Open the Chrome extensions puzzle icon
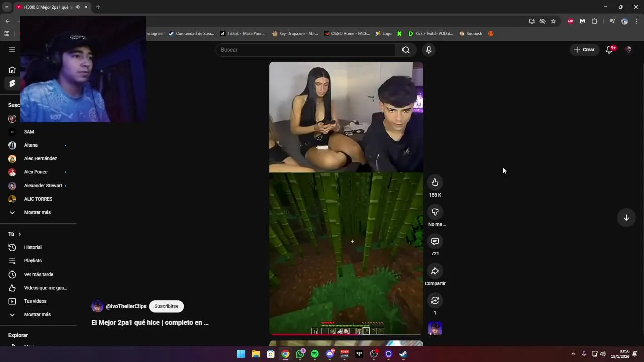The height and width of the screenshot is (362, 644). tap(594, 21)
